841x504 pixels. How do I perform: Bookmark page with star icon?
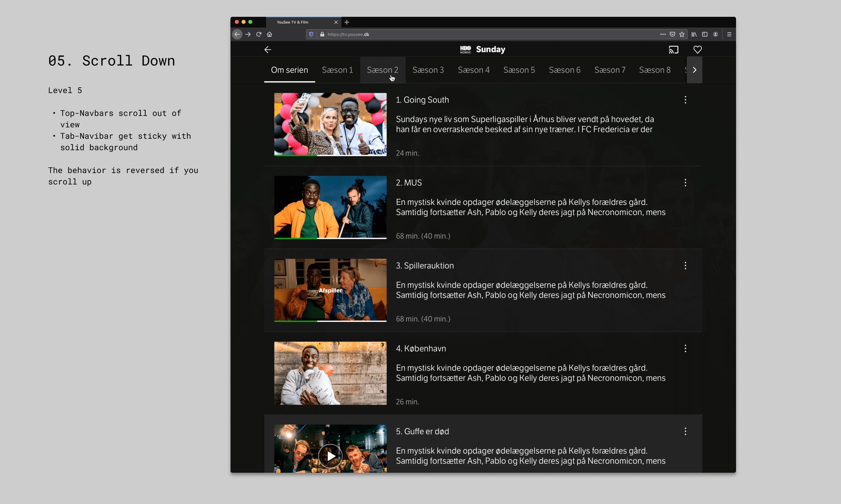coord(682,34)
